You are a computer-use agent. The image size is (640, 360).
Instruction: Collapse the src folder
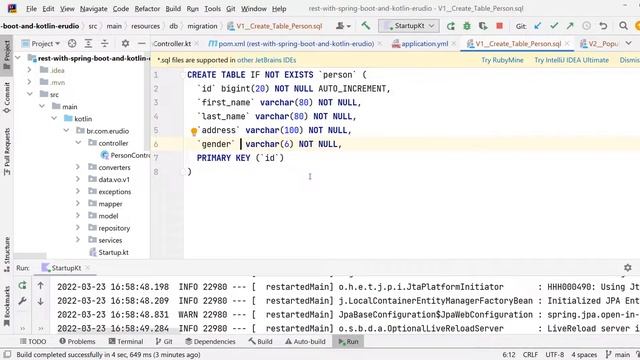tap(29, 94)
